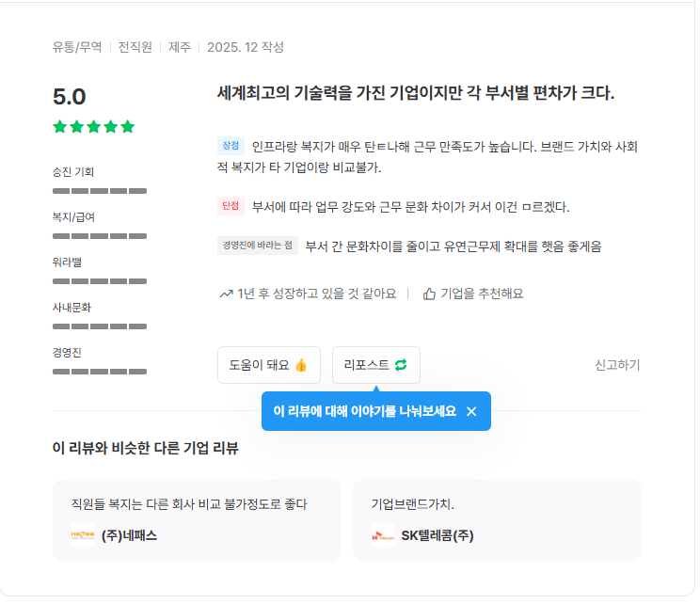Click the blue 장점 tag

coord(231,146)
